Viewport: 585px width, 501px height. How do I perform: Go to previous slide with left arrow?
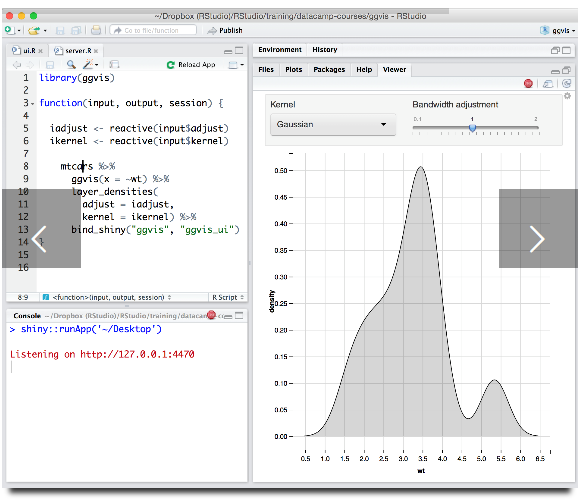(41, 228)
